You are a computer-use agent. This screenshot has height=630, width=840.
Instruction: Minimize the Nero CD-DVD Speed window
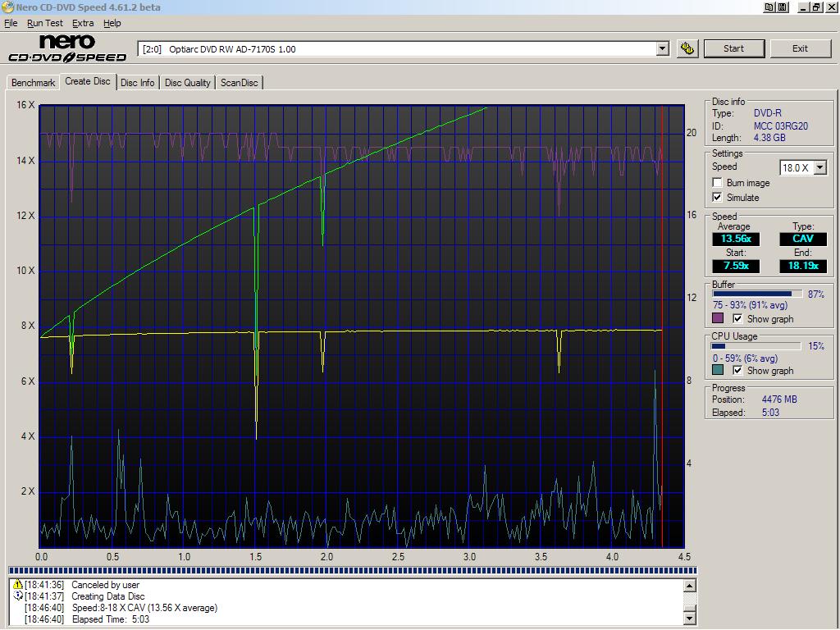(804, 7)
